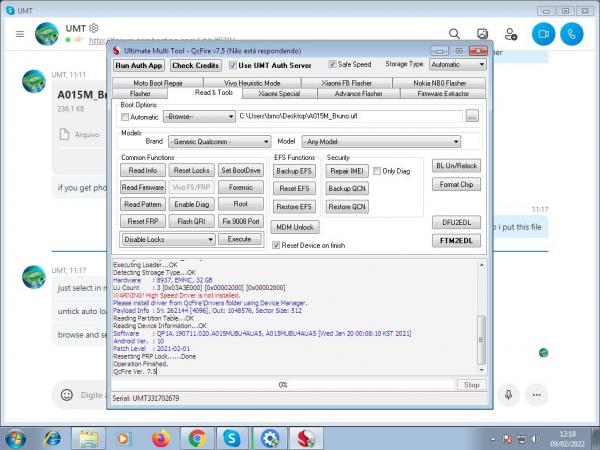Open the more options ellipsis in Skype
The width and height of the screenshot is (600, 450).
(536, 395)
